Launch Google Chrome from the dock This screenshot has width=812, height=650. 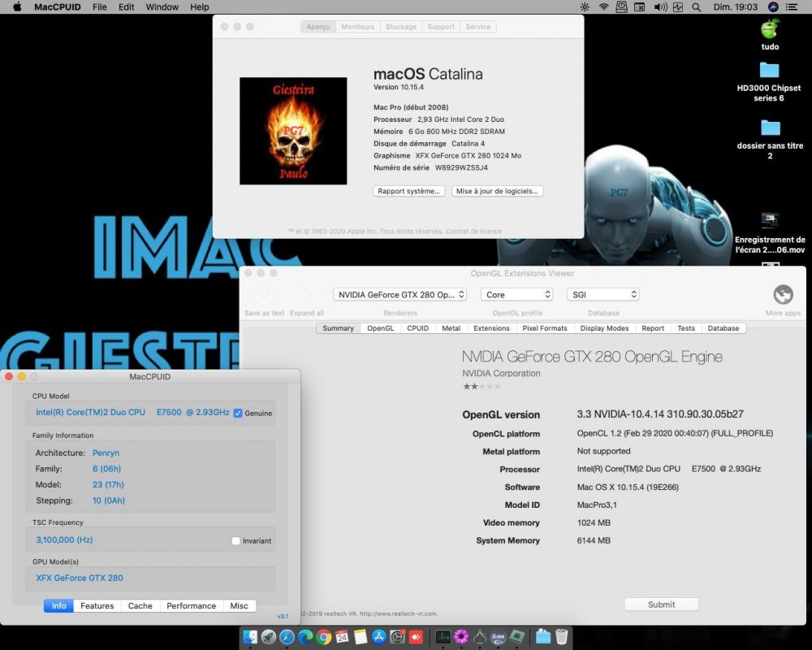click(x=324, y=636)
